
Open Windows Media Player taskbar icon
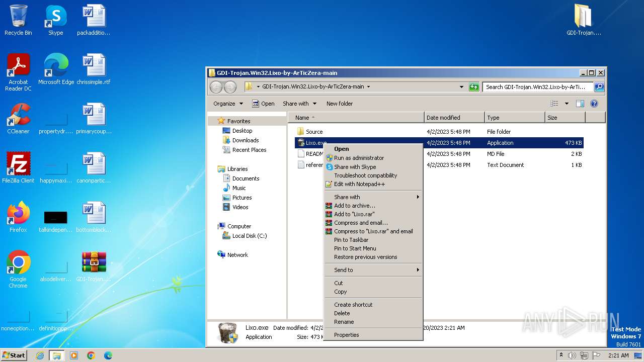point(74,355)
